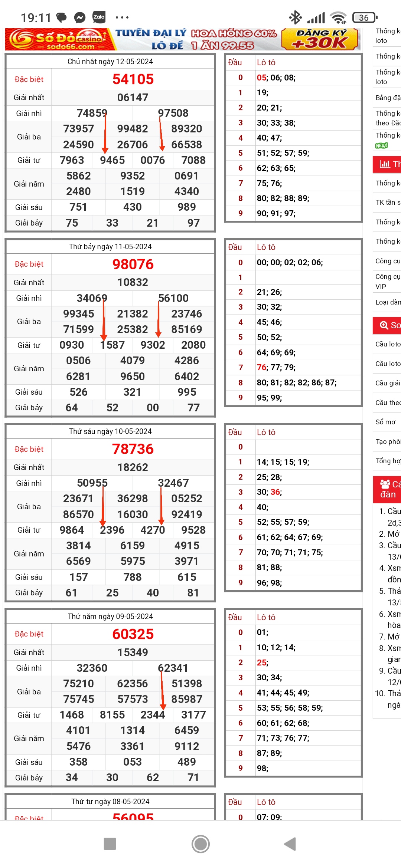The width and height of the screenshot is (401, 868).
Task: Open the red magnifier 'So' sidebar header
Action: tap(387, 325)
